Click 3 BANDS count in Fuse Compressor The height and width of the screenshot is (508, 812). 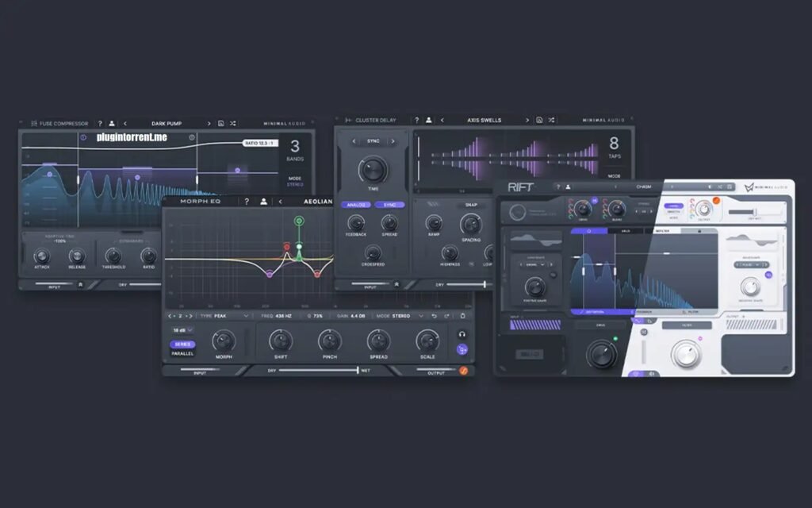click(x=295, y=150)
